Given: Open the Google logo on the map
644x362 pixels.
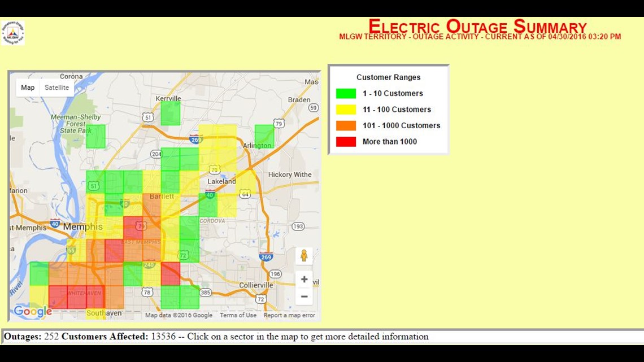Looking at the screenshot, I should point(33,311).
